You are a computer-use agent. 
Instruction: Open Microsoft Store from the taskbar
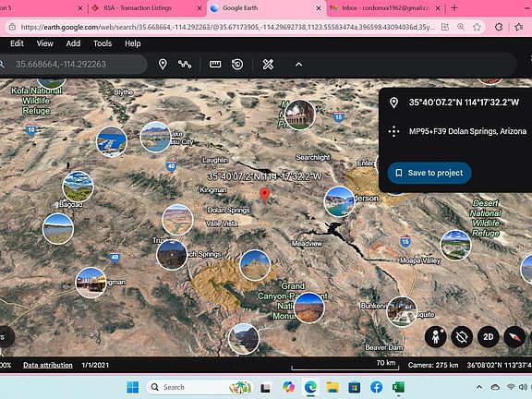(355, 387)
